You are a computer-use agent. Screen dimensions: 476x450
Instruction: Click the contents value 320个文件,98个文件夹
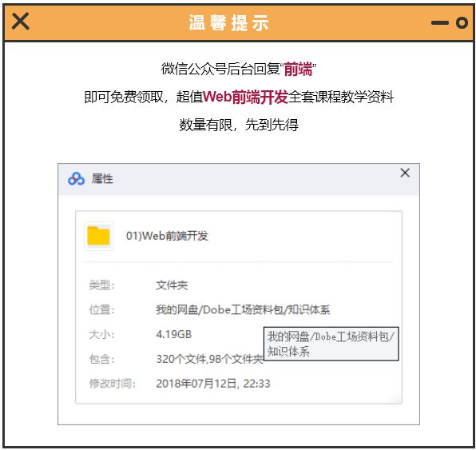coord(209,359)
